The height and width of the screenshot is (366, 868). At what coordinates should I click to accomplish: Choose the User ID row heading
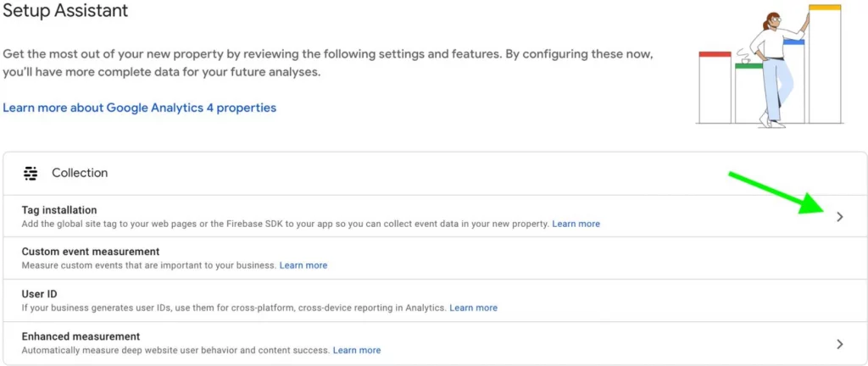39,294
